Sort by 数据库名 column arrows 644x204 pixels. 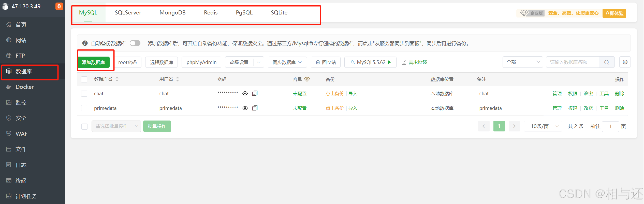[117, 79]
